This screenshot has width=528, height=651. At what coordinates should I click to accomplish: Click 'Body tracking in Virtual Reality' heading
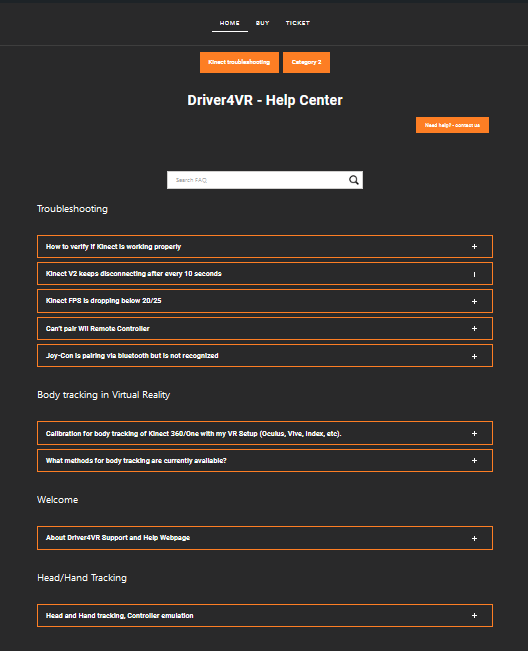point(103,395)
